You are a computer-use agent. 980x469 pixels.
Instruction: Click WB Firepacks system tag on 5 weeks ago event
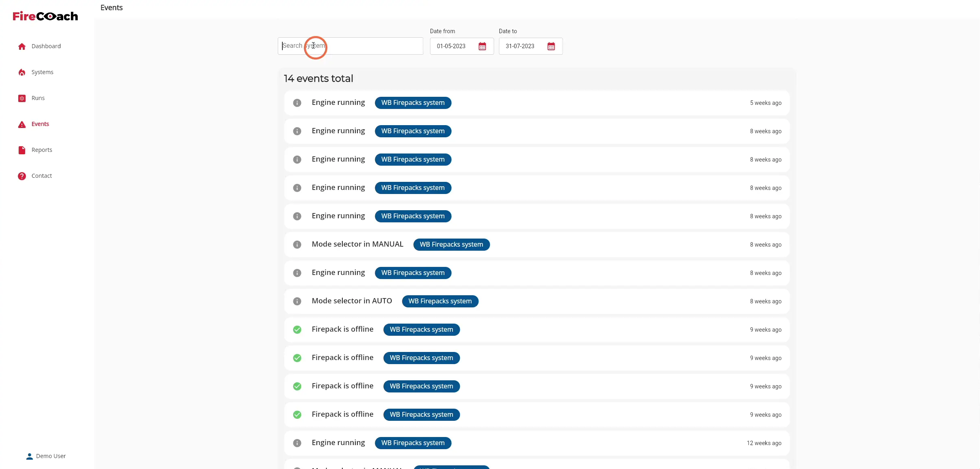413,103
